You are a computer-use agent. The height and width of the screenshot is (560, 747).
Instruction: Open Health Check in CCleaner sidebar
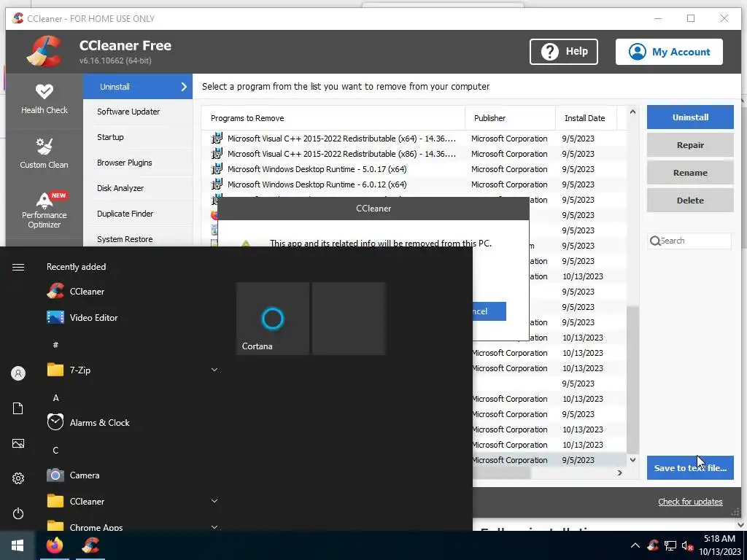click(44, 99)
